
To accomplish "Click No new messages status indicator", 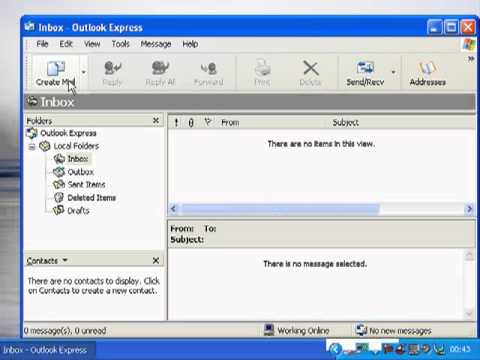I will click(x=393, y=331).
